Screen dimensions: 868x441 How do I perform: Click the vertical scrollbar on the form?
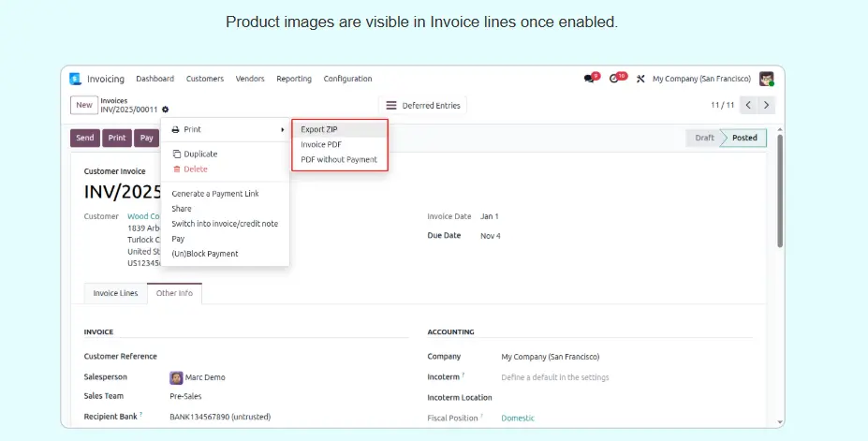pos(779,187)
